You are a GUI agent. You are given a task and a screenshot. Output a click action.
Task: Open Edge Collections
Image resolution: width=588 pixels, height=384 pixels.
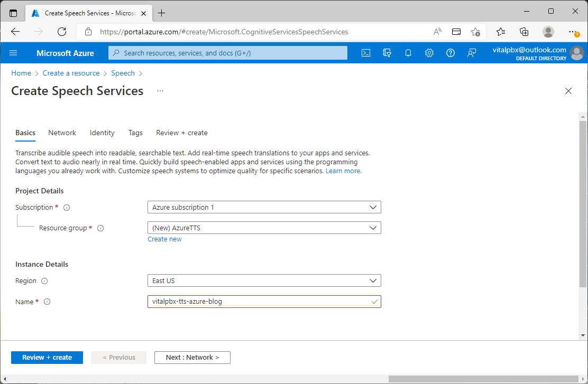524,32
